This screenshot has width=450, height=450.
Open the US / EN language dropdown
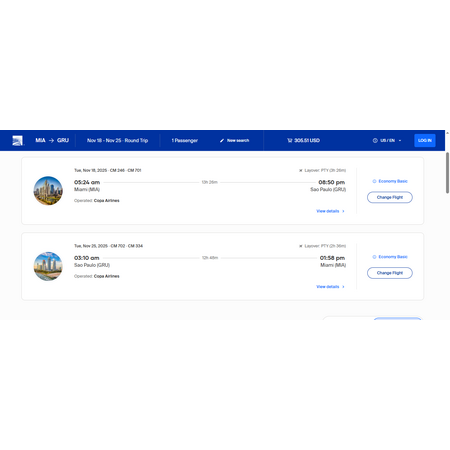[387, 140]
